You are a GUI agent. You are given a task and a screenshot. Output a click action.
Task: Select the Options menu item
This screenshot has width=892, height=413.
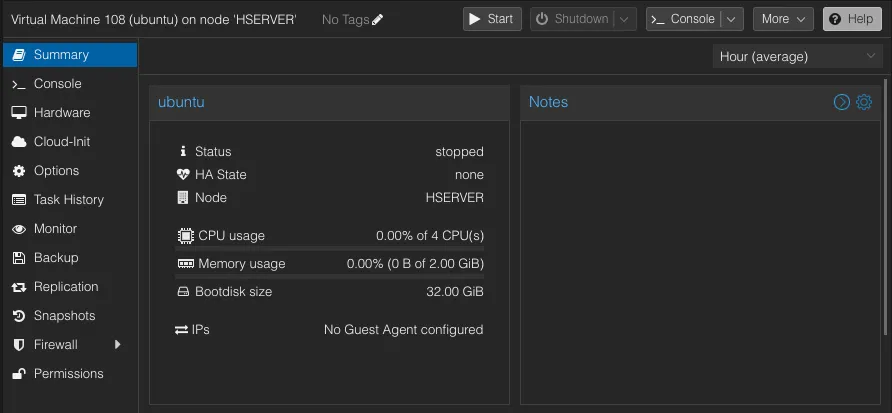click(x=56, y=171)
